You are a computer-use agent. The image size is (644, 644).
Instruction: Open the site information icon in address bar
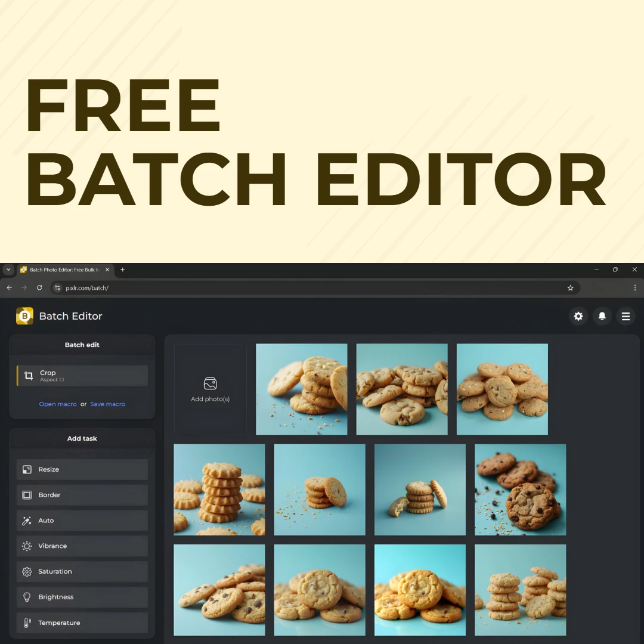[57, 288]
